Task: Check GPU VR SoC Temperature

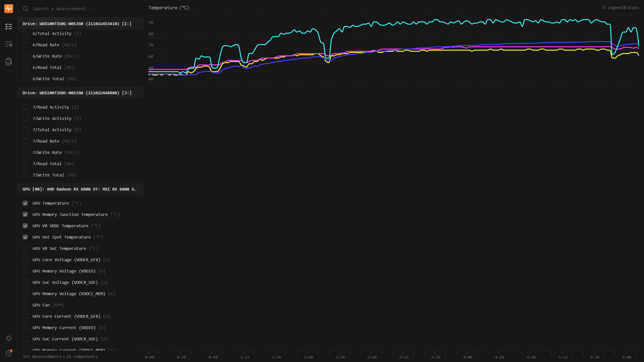Action: pos(25,248)
